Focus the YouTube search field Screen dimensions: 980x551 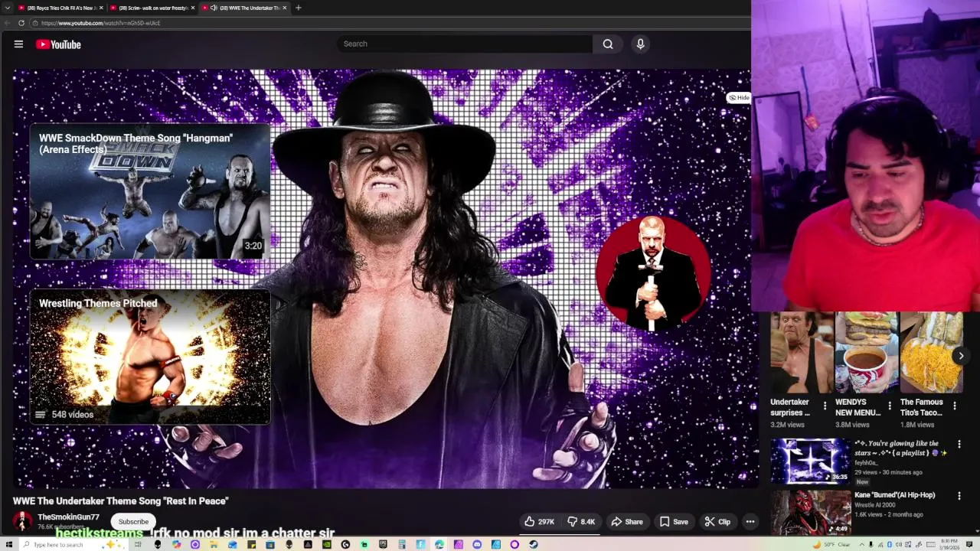click(x=464, y=44)
